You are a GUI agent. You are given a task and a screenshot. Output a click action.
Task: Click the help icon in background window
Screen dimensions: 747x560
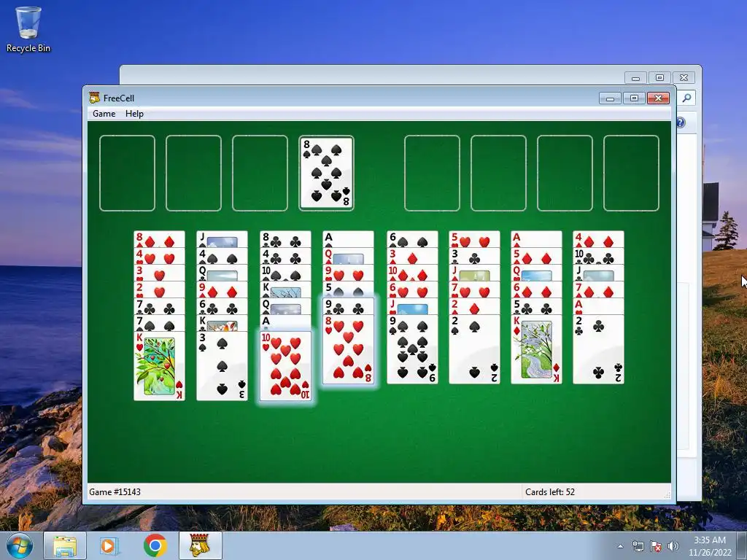[681, 122]
